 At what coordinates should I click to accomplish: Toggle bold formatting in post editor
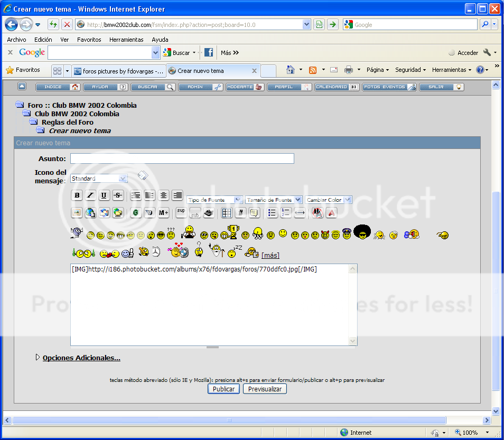coord(78,195)
